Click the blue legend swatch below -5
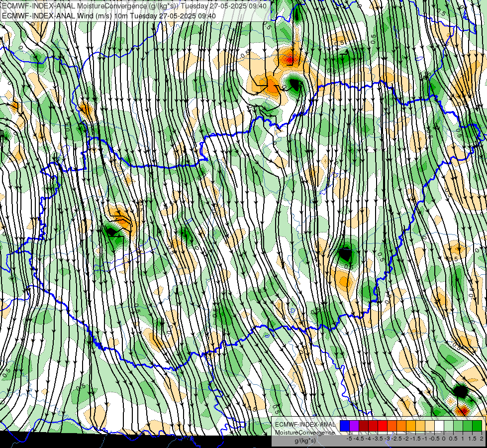 345,426
